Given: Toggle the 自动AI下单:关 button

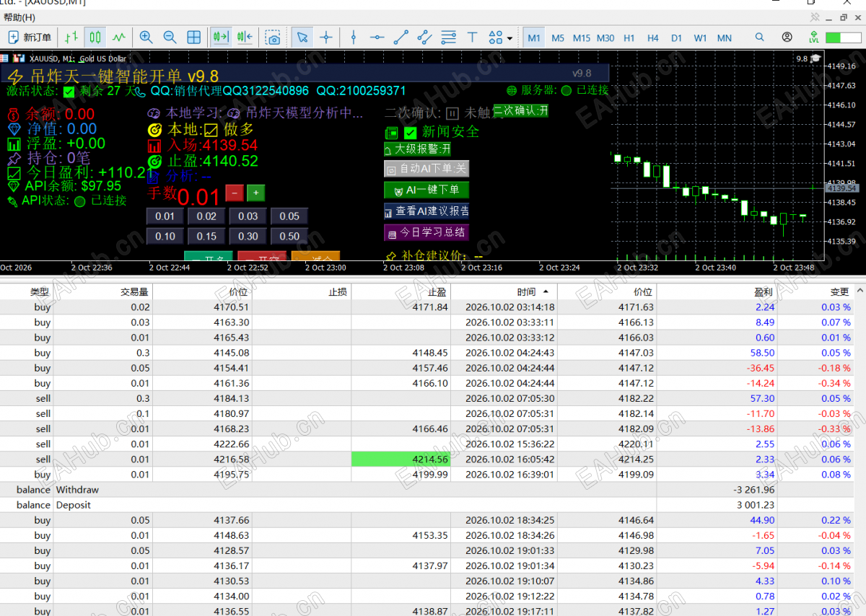Looking at the screenshot, I should click(427, 169).
